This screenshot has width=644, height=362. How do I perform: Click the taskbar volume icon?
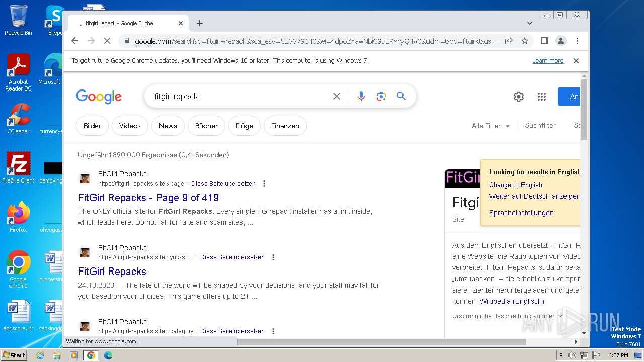click(x=572, y=355)
